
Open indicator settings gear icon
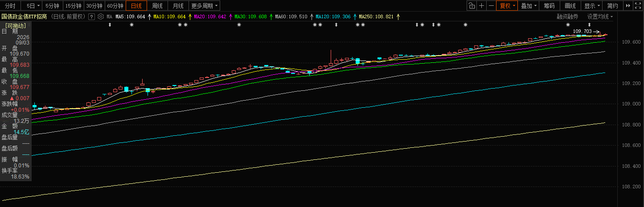(100, 17)
